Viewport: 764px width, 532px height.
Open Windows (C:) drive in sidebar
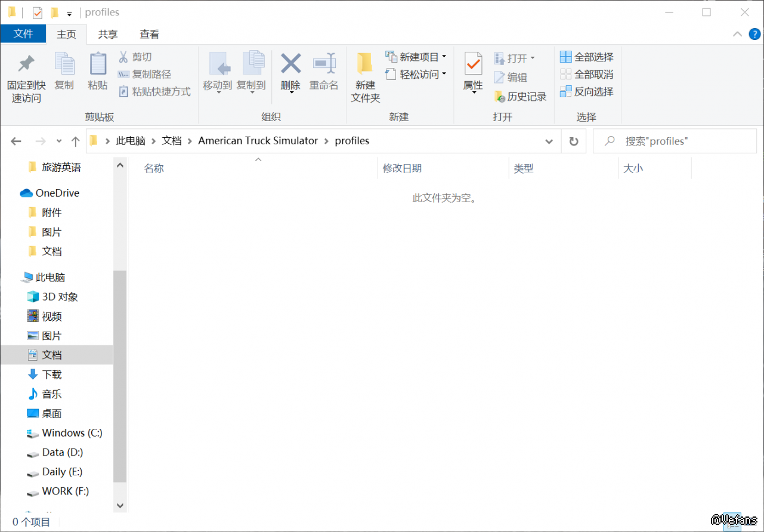coord(72,433)
